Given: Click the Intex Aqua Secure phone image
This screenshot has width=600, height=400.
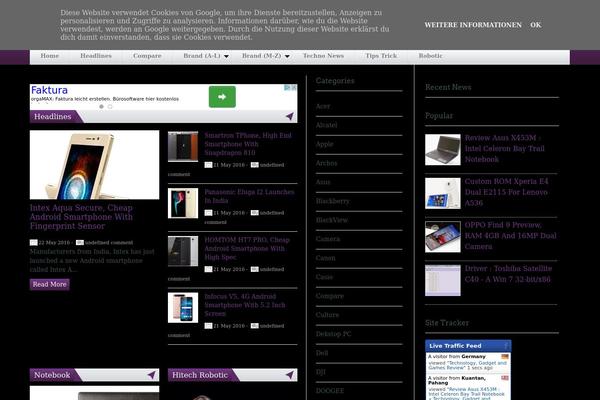Looking at the screenshot, I should coord(95,165).
